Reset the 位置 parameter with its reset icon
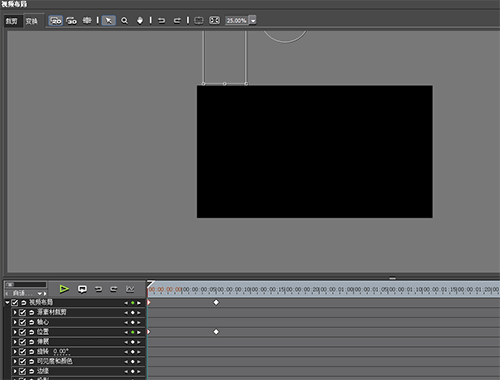Viewport: 500px width, 380px height. pyautogui.click(x=31, y=332)
